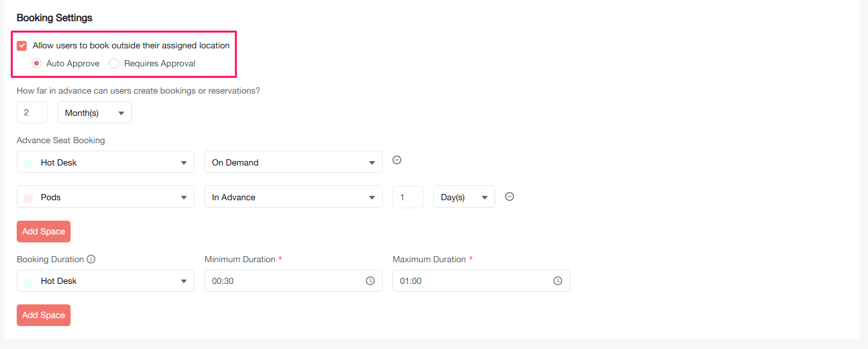
Task: Open the On Demand booking type dropdown
Action: (293, 162)
